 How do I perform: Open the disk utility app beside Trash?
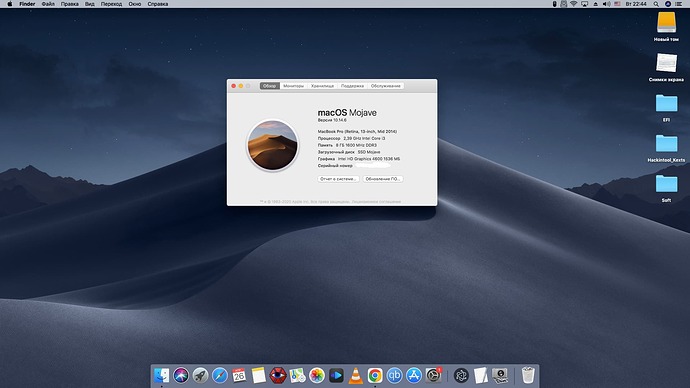(500, 375)
